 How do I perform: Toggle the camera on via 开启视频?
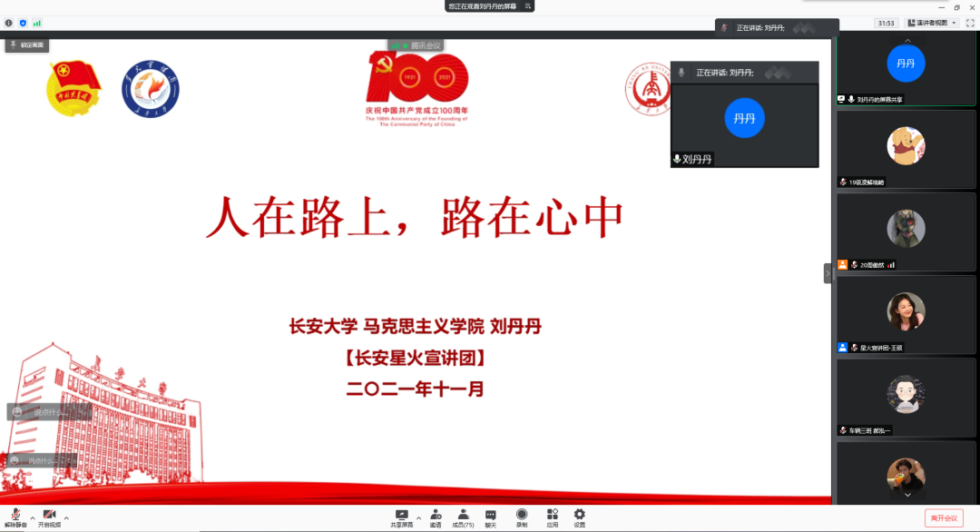47,515
